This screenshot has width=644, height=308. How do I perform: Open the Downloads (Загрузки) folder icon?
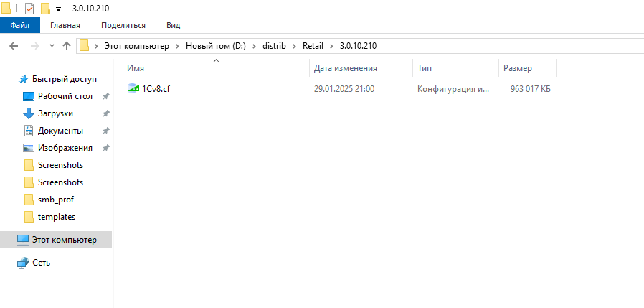coord(29,113)
